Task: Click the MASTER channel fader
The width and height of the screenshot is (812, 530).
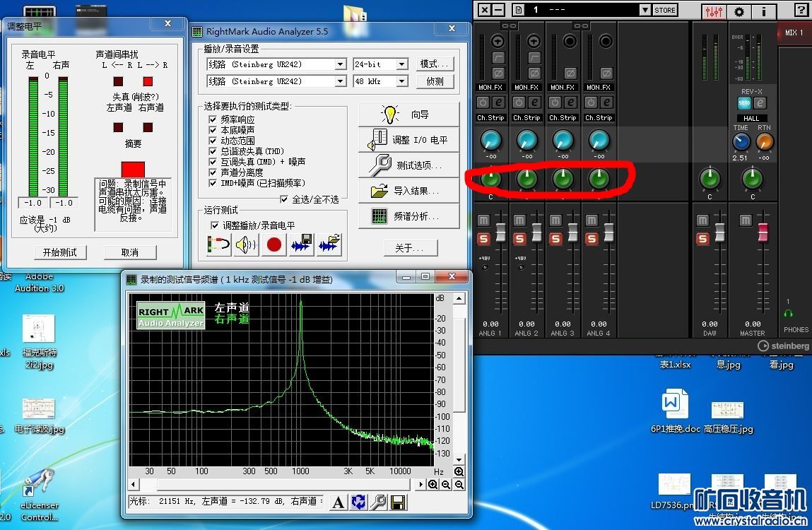Action: pos(763,232)
